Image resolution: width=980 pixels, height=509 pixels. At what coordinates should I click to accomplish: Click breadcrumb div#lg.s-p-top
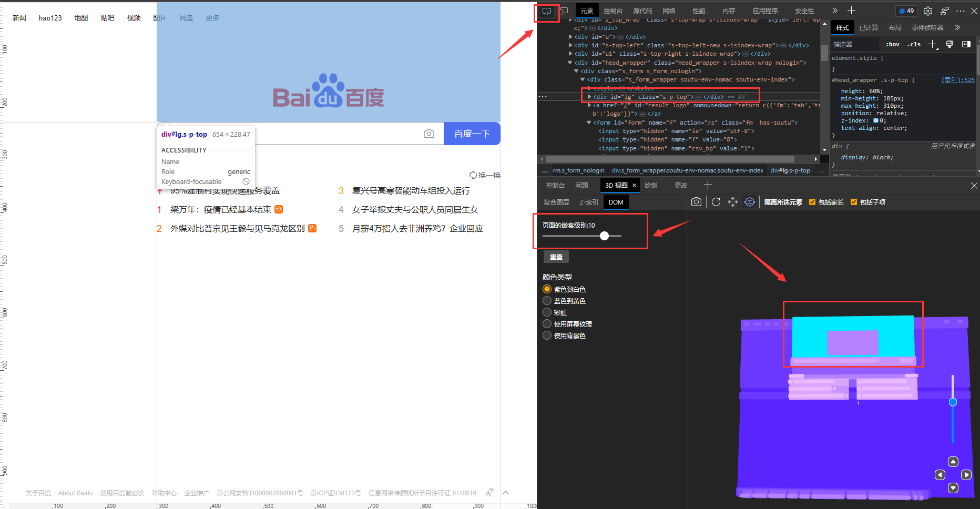[790, 170]
